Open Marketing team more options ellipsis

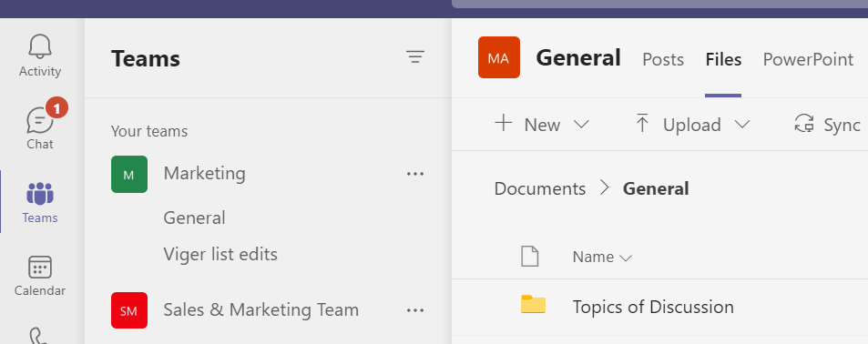[415, 174]
